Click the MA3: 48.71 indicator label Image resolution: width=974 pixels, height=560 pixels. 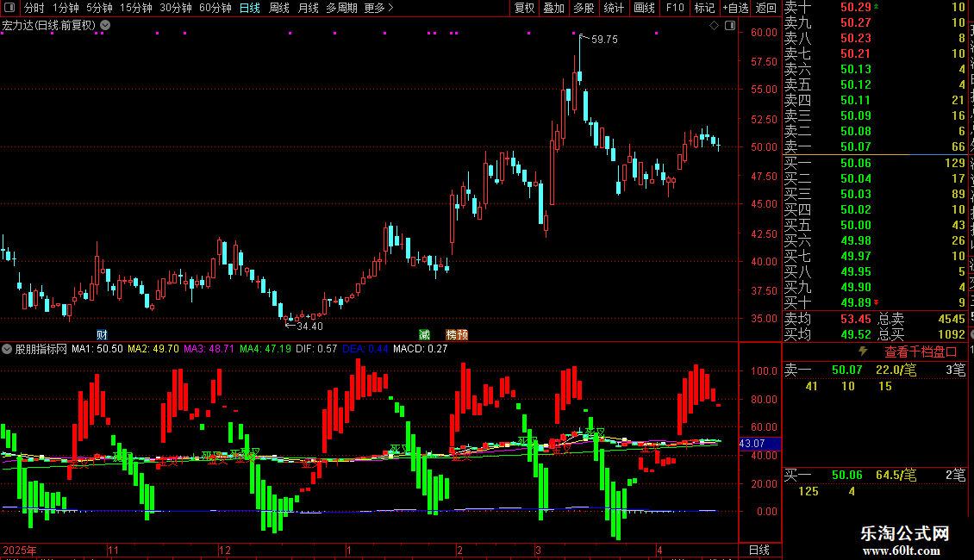coord(209,349)
